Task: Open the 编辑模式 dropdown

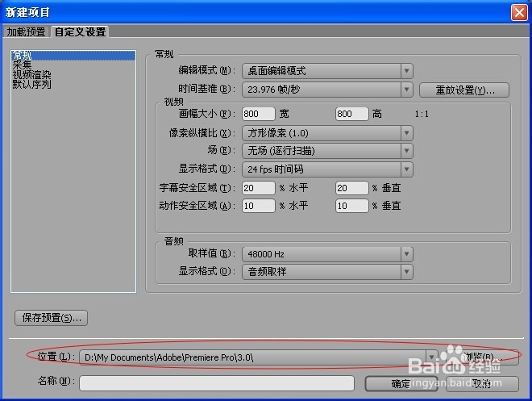Action: pos(327,71)
